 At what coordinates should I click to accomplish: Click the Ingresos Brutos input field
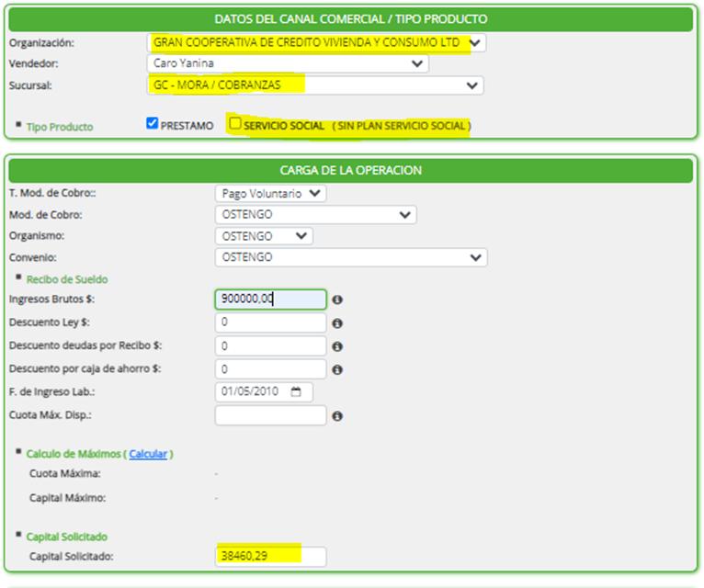(269, 300)
